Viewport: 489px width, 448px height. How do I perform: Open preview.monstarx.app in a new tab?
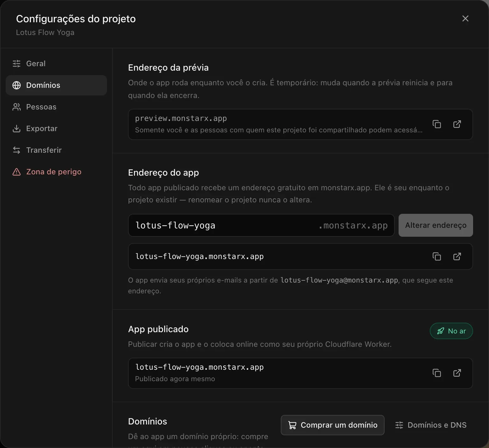[457, 124]
